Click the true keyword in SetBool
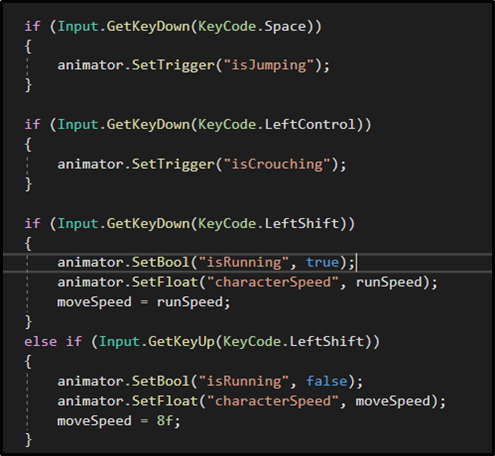 point(323,262)
